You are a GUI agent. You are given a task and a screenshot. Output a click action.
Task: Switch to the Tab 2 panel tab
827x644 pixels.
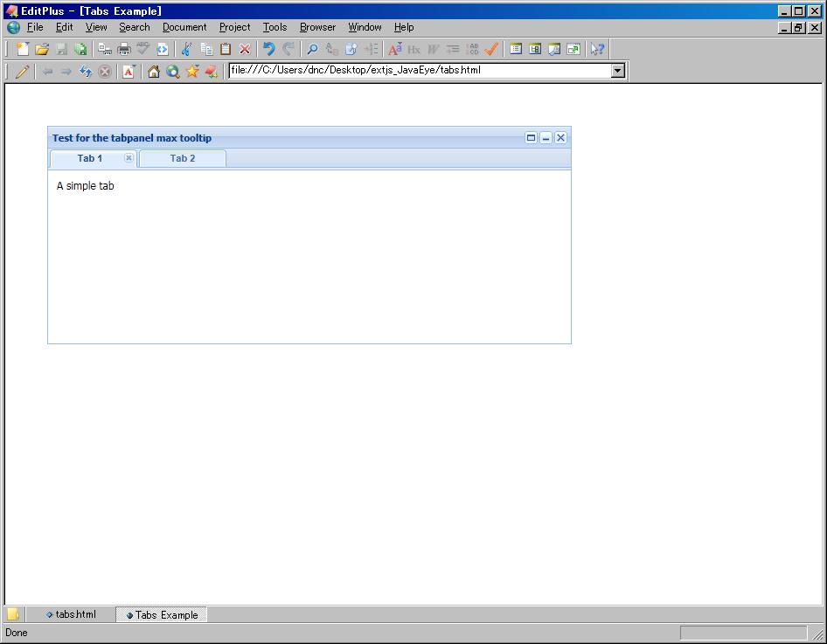(182, 158)
